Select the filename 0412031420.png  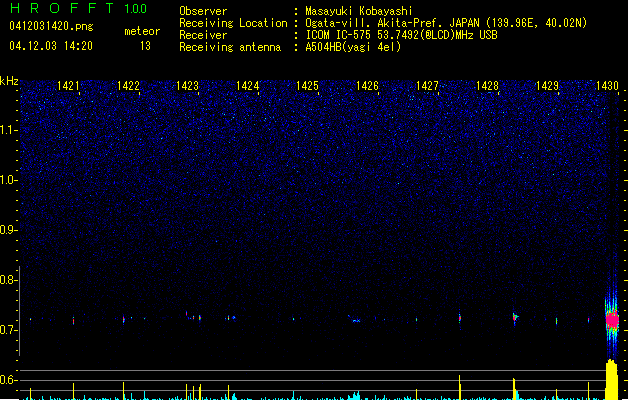[x=51, y=26]
